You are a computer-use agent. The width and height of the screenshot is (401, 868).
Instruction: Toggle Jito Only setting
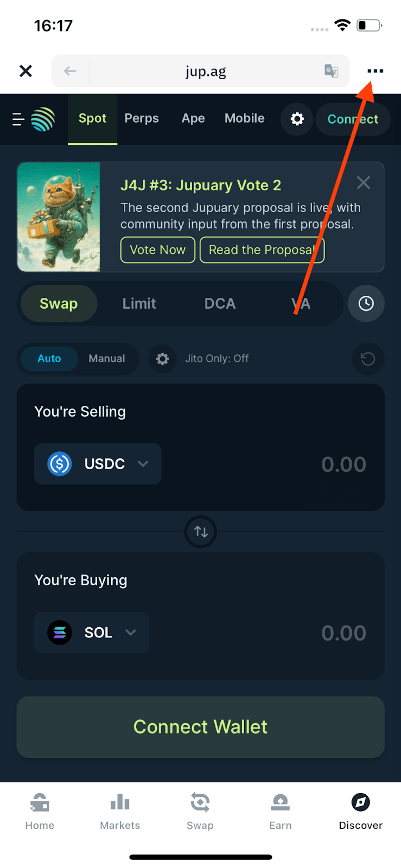[217, 359]
